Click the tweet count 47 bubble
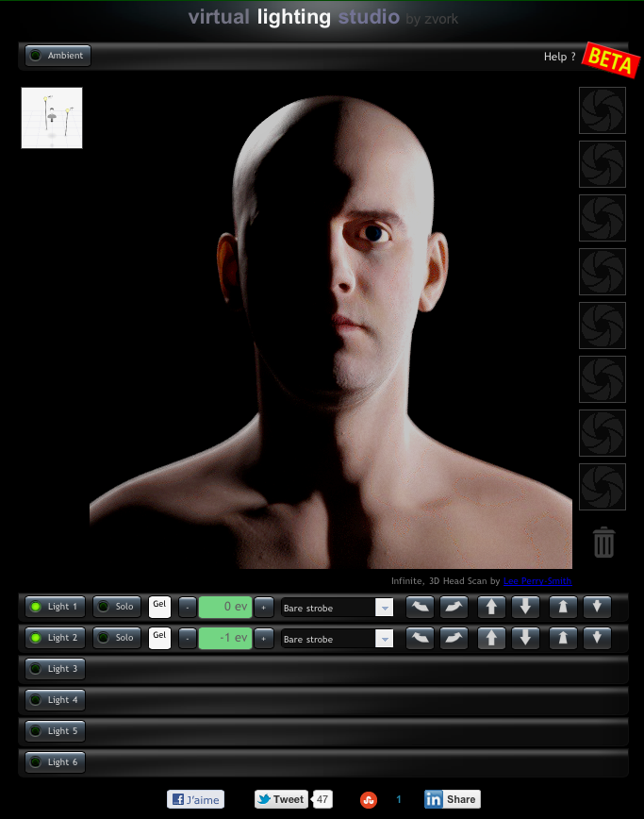The width and height of the screenshot is (644, 819). tap(322, 799)
